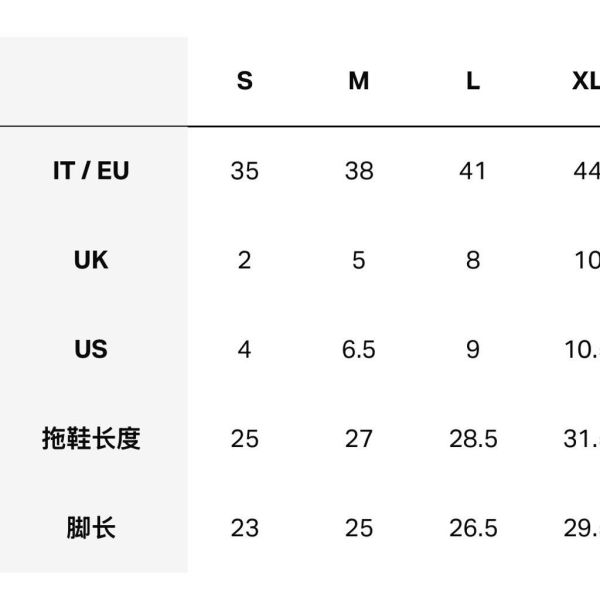Viewport: 600px width, 600px height.
Task: Select the XL size column header
Action: point(586,81)
